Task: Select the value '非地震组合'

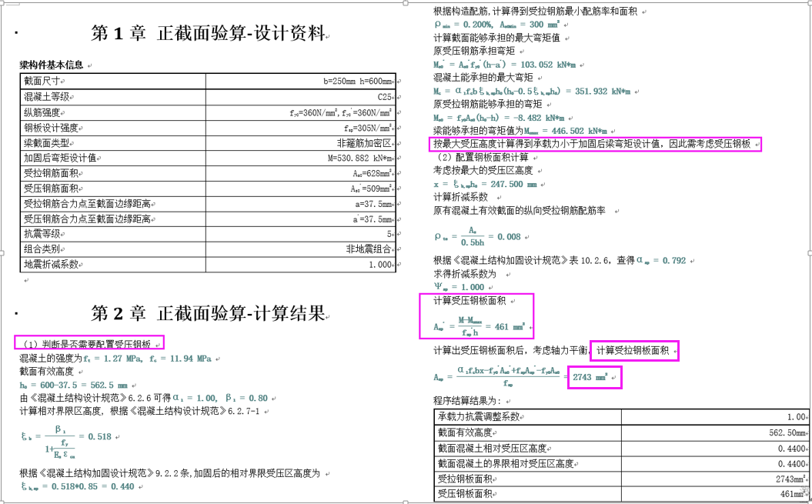Action: coord(369,249)
